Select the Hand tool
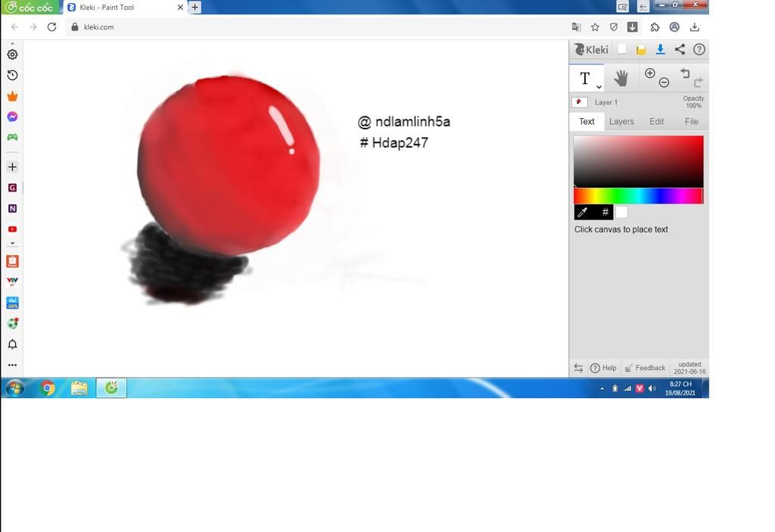Screen dimensions: 775x532 [x=621, y=76]
